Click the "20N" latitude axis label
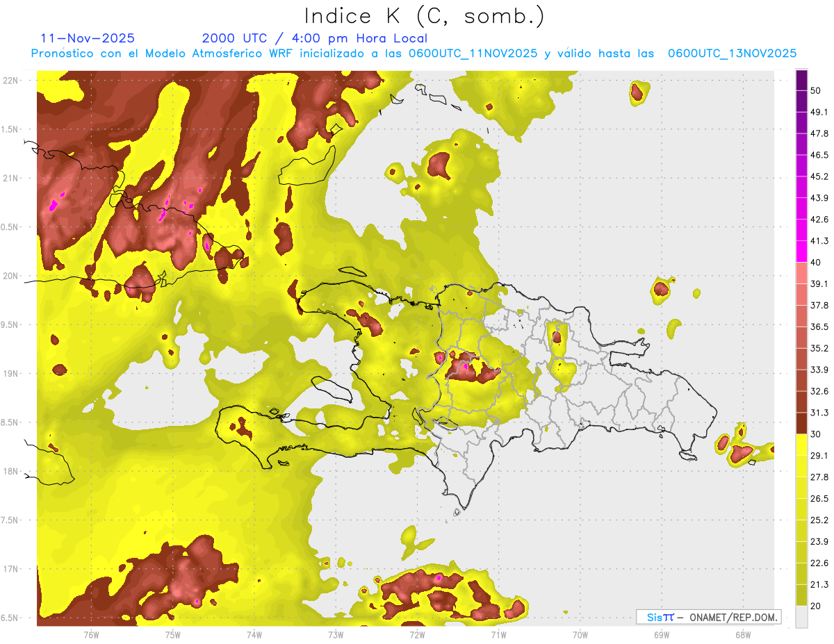 [10, 276]
